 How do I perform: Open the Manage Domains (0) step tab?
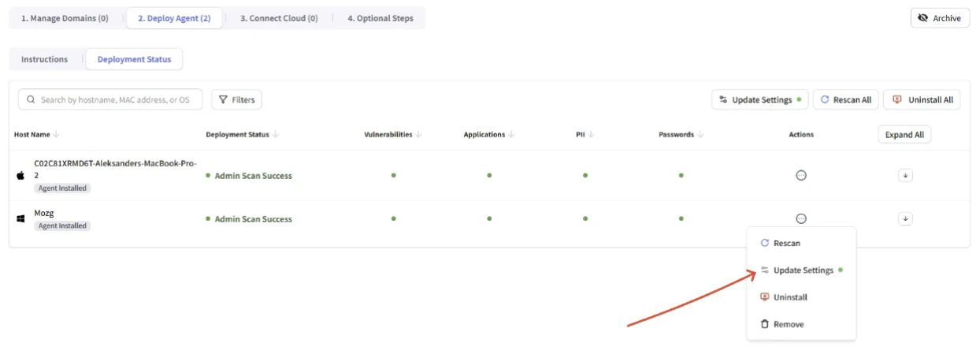(x=65, y=18)
